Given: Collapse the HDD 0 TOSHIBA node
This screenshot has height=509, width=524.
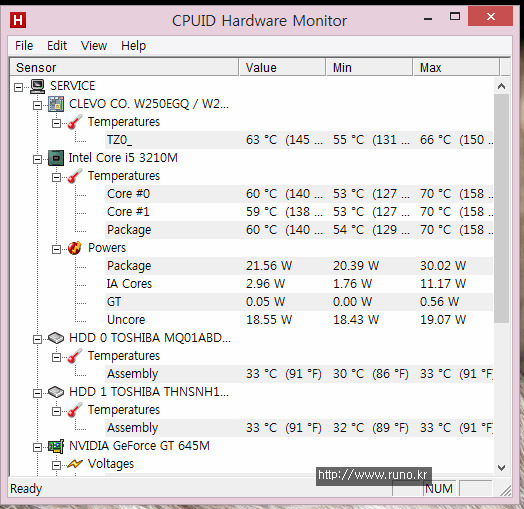Looking at the screenshot, I should 37,339.
